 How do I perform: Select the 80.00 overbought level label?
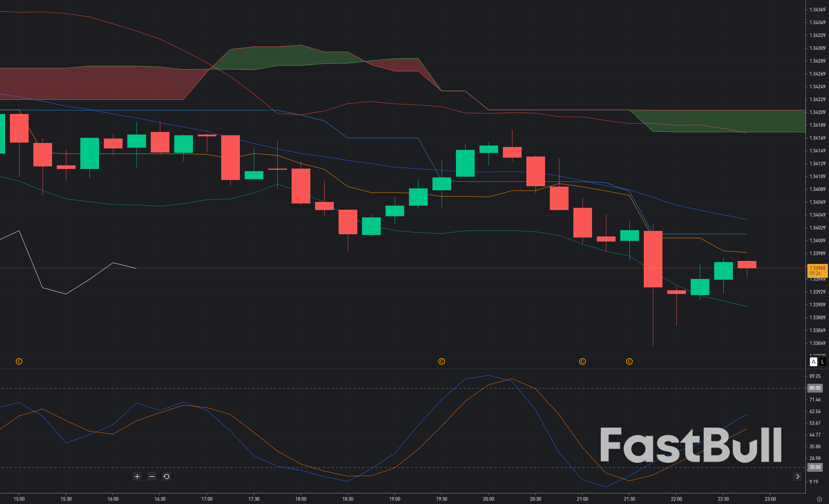click(815, 388)
